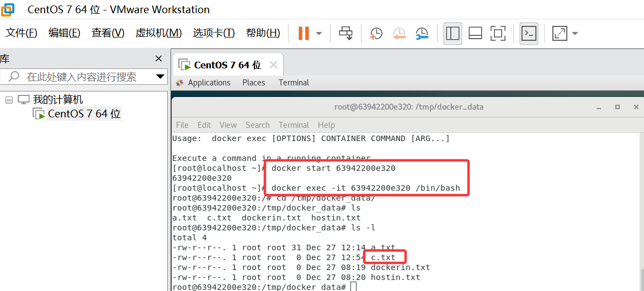Toggle the console view button
Screen dimensions: 644x291
point(529,33)
